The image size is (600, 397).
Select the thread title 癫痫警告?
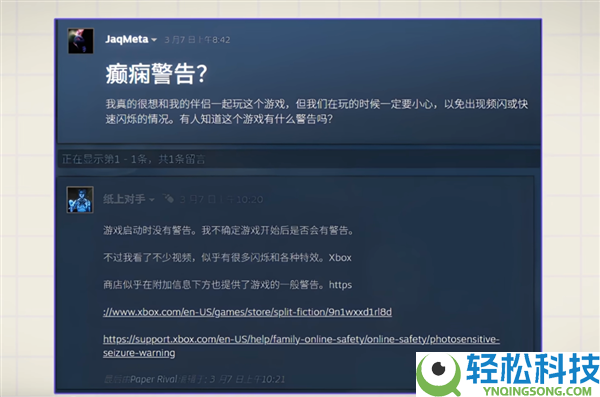157,74
